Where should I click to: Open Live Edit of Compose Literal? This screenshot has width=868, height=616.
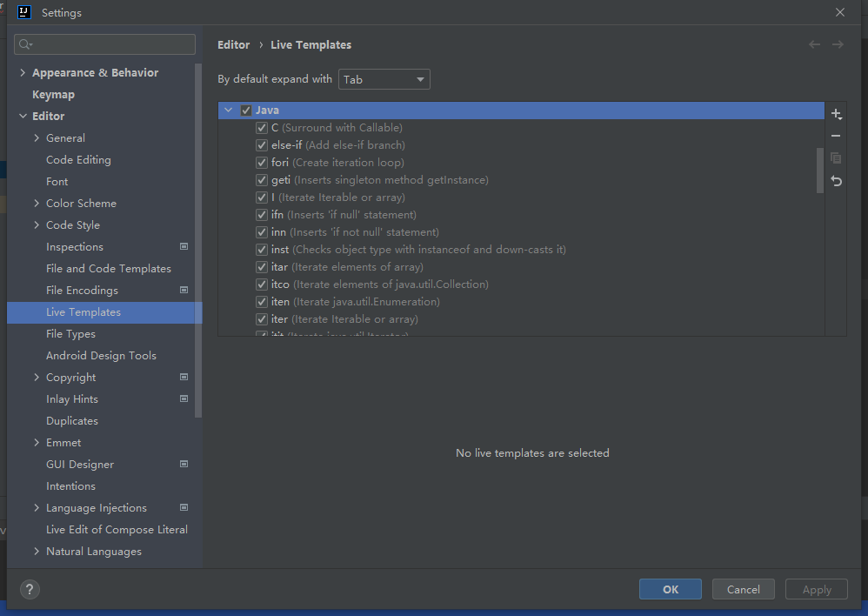(x=117, y=529)
